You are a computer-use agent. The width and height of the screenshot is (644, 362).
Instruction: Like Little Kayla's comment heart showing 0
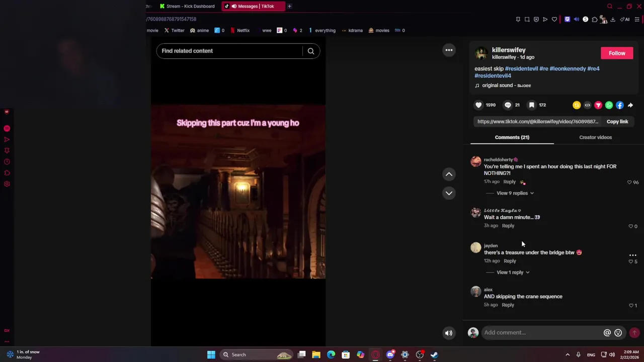631,226
